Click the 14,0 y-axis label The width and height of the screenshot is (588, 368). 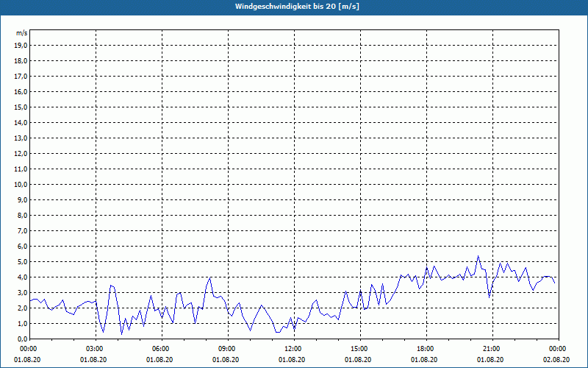point(21,122)
